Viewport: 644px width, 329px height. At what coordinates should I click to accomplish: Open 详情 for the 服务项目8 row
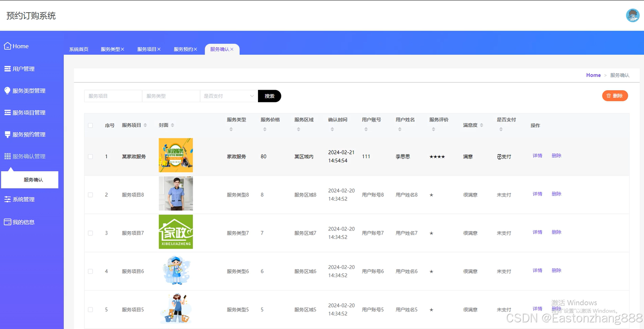pyautogui.click(x=537, y=194)
